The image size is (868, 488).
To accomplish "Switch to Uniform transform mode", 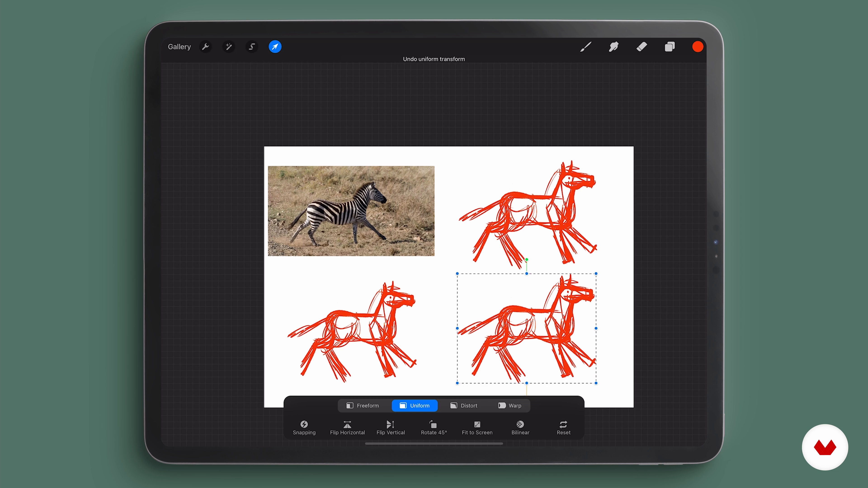I will (415, 406).
